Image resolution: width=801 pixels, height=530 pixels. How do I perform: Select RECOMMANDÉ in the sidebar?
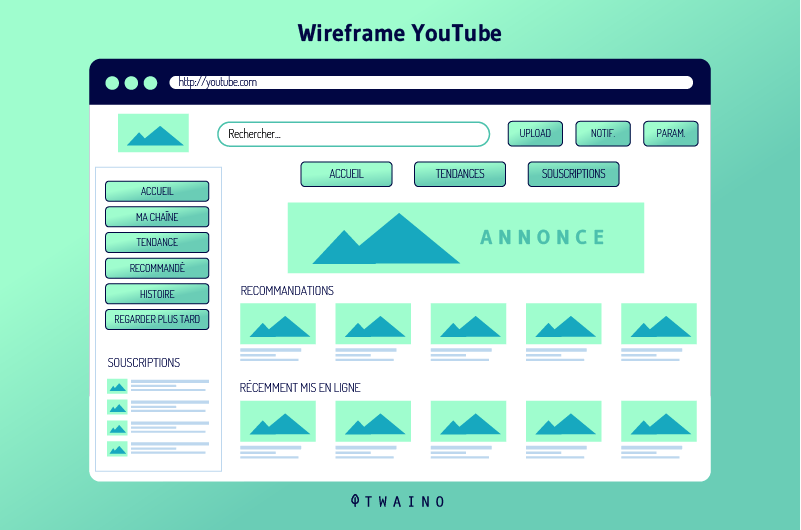point(157,268)
